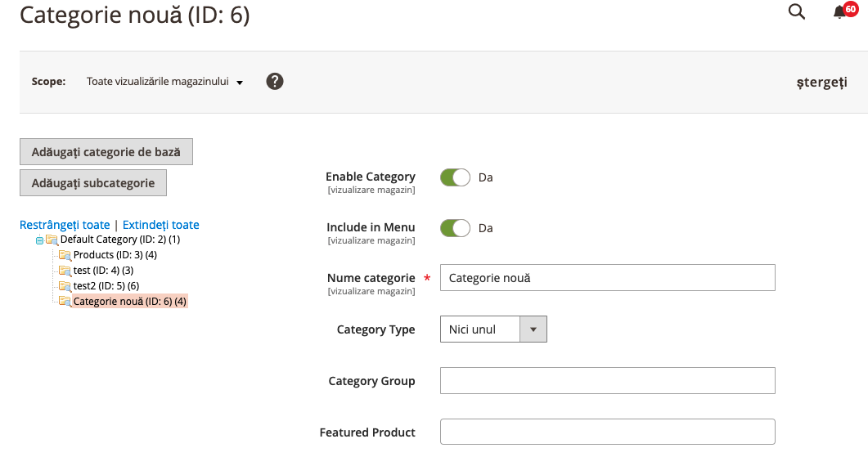This screenshot has width=868, height=457.
Task: Select test2 (ID: 5) category
Action: pyautogui.click(x=106, y=286)
